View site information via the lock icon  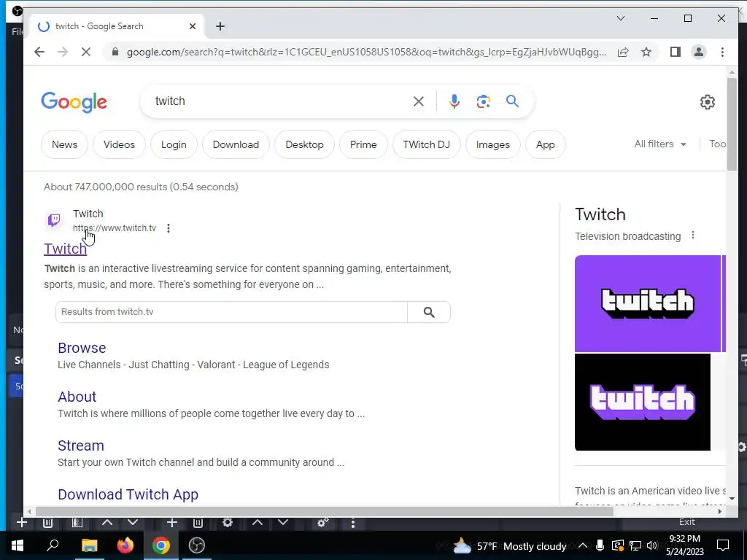(x=115, y=52)
